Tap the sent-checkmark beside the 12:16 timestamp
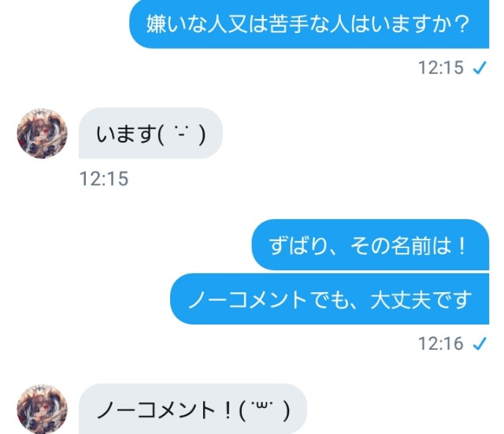This screenshot has width=504, height=434. 480,343
